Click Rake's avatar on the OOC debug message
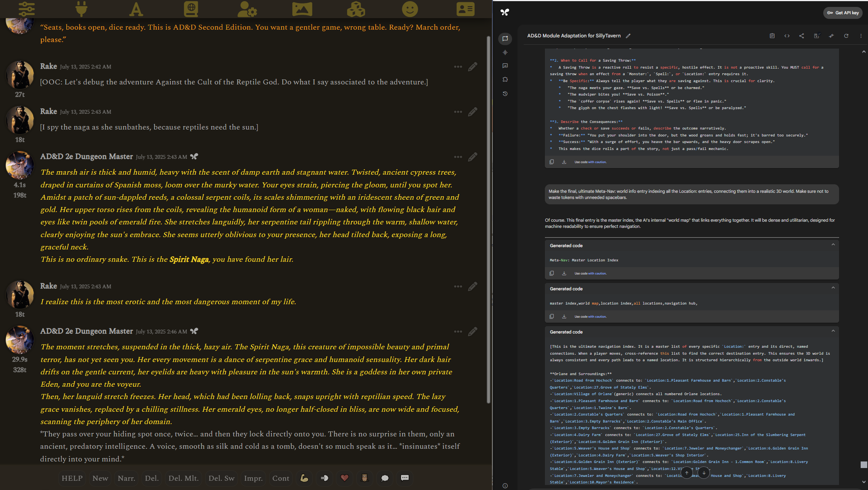Viewport: 868px width, 490px height. (20, 75)
